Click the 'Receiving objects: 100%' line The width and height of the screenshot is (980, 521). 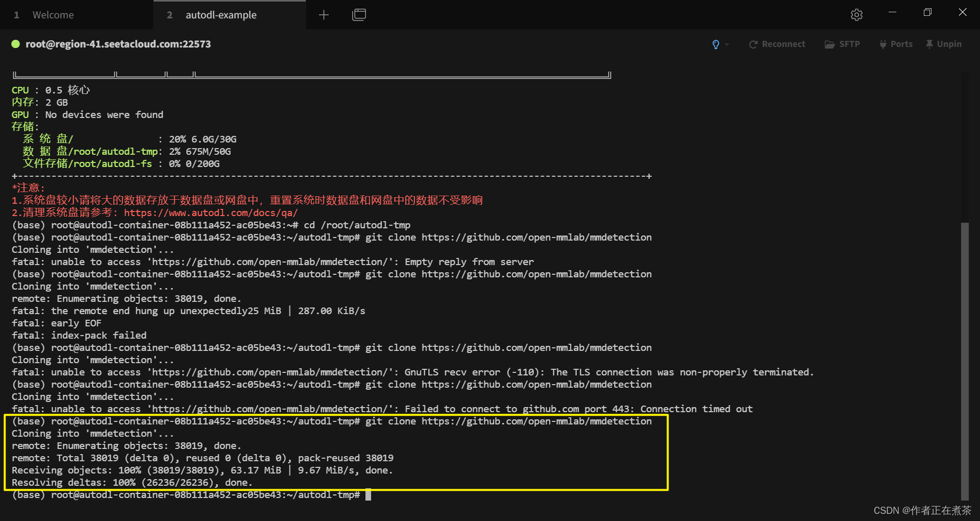pos(202,470)
